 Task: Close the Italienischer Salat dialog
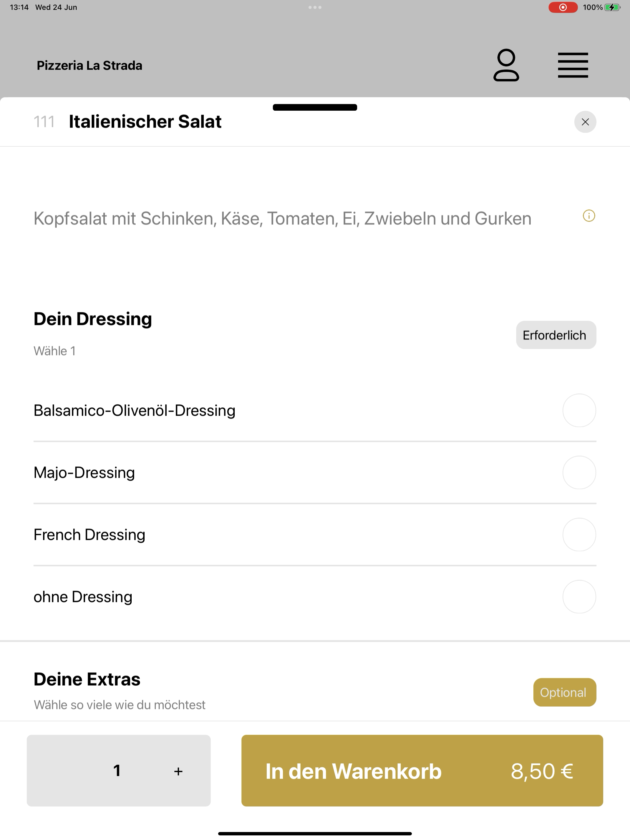click(x=585, y=122)
